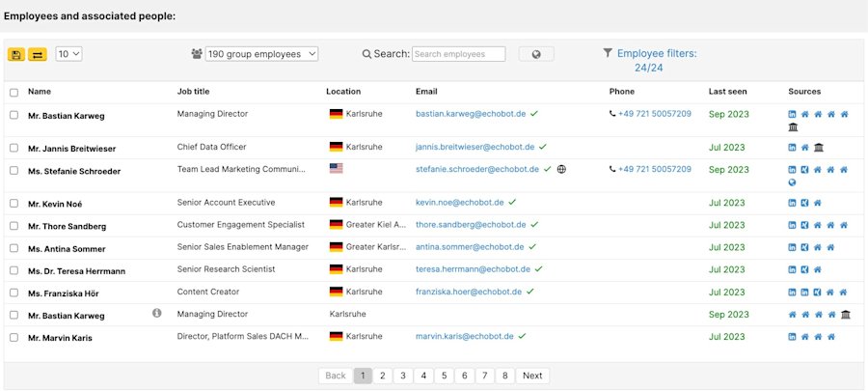Image resolution: width=868 pixels, height=391 pixels.
Task: Click the Last seen column header
Action: pos(727,92)
